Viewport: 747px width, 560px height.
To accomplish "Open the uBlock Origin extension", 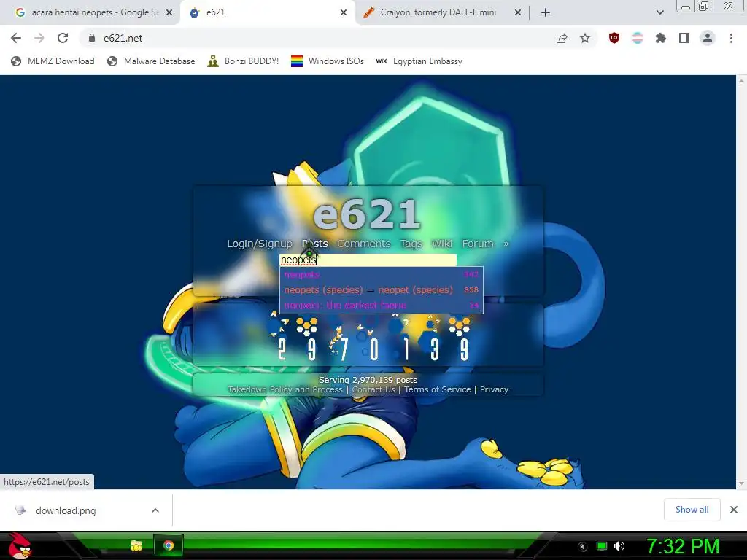I will (614, 38).
